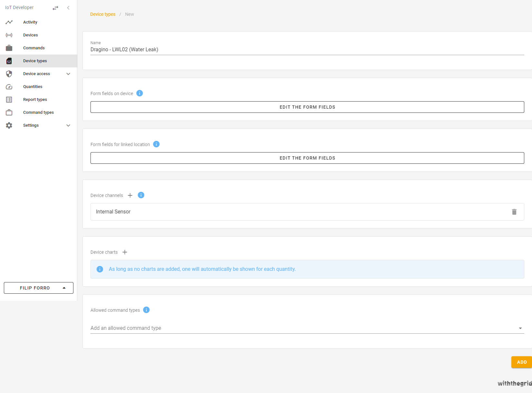Add a new device channel
532x393 pixels.
tap(130, 195)
